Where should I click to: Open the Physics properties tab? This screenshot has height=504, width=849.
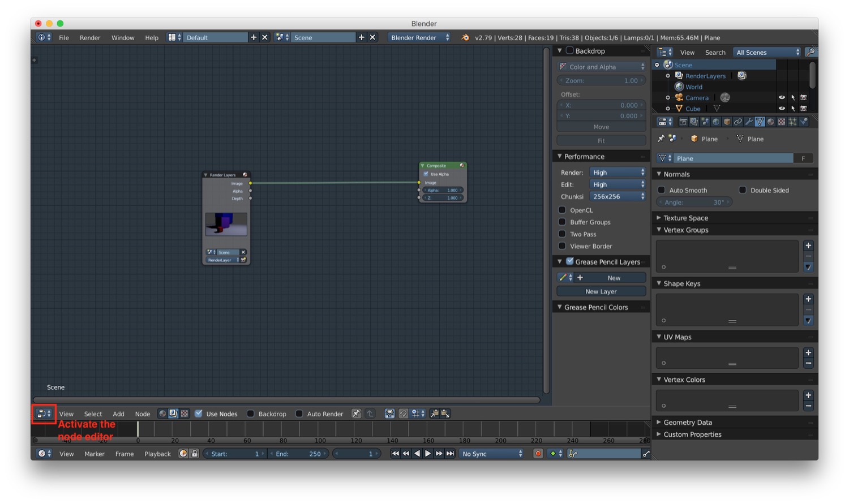[804, 122]
